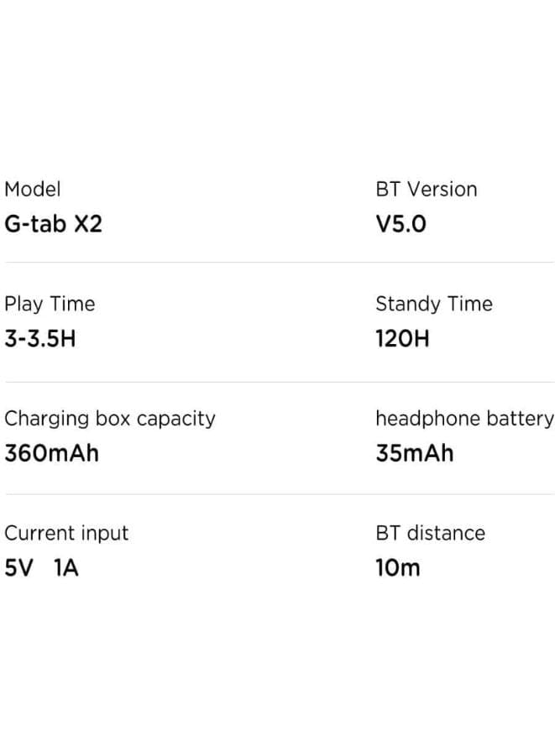This screenshot has width=555, height=756.
Task: Select the 120H standby value
Action: click(x=402, y=339)
